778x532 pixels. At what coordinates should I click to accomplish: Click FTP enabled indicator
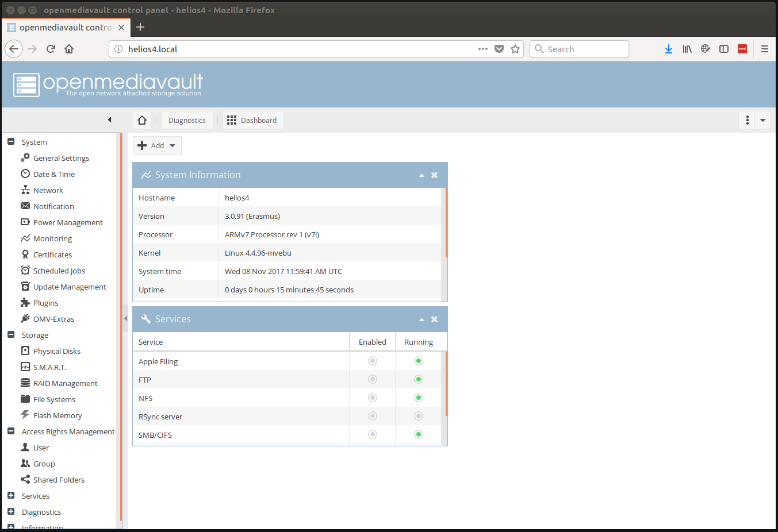(373, 379)
